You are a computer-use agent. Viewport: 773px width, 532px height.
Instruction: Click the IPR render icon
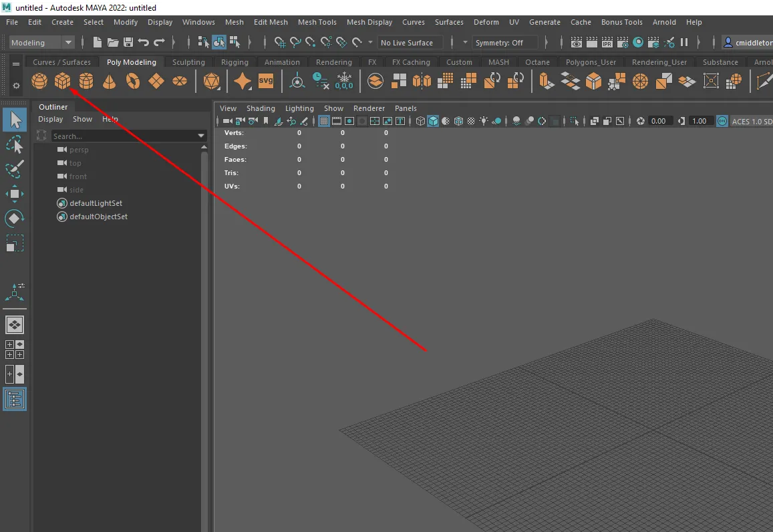607,42
